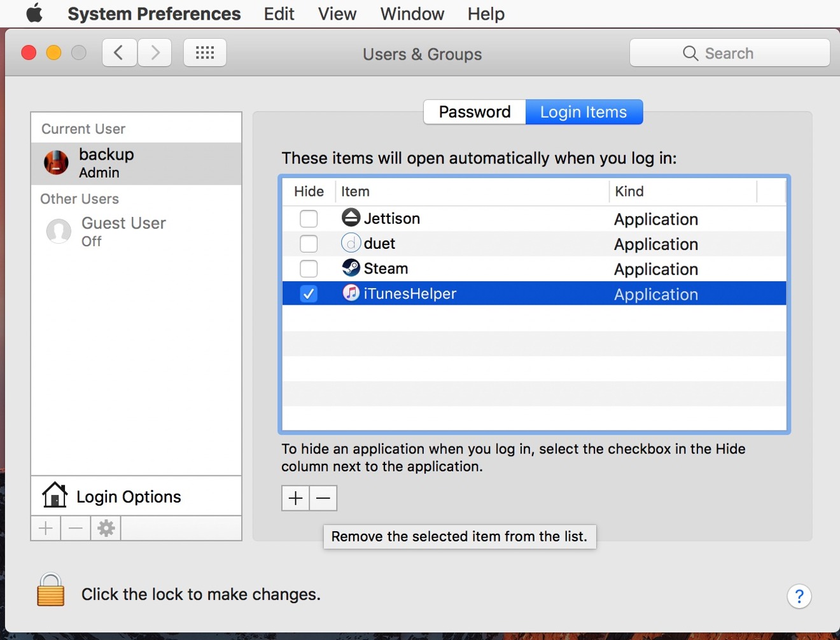
Task: Open the help question mark button
Action: [x=799, y=597]
